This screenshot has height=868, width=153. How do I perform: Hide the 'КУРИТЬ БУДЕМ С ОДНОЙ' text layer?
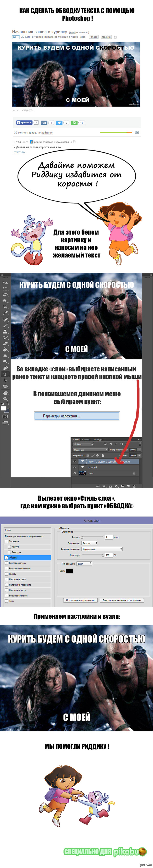click(75, 462)
